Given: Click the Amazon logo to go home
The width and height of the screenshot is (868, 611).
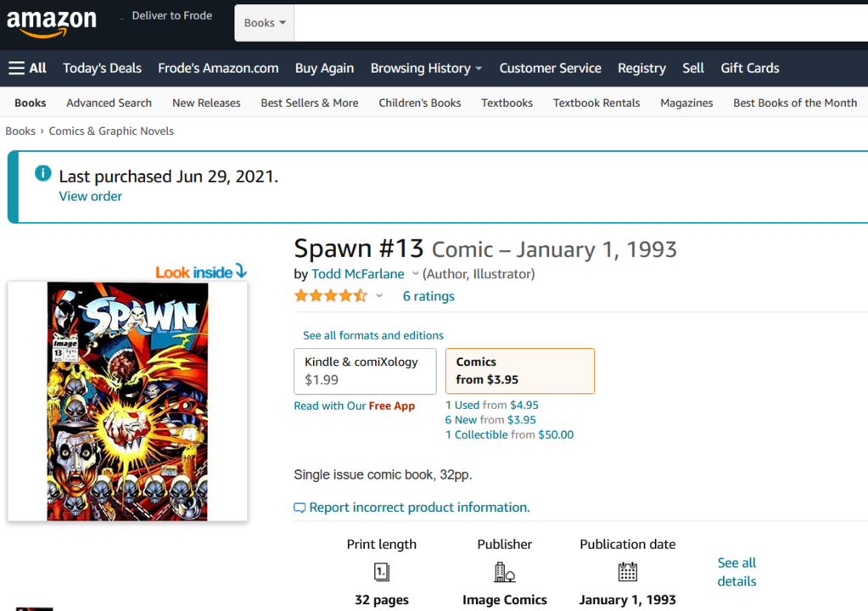Looking at the screenshot, I should [x=51, y=23].
